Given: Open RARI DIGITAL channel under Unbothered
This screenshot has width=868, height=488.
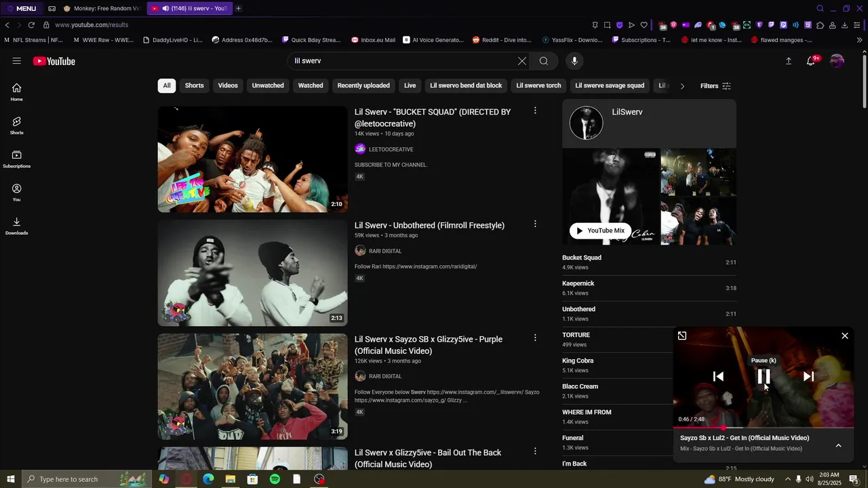Looking at the screenshot, I should point(385,251).
